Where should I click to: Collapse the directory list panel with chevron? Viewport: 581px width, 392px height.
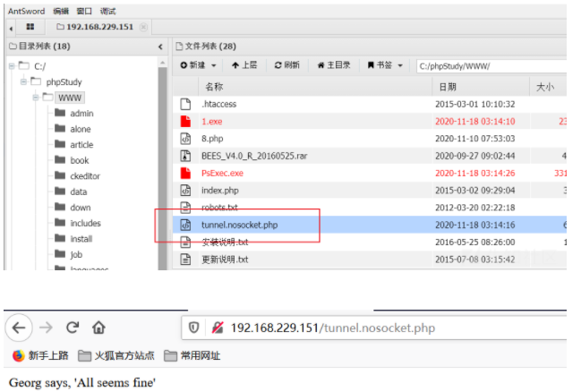160,47
